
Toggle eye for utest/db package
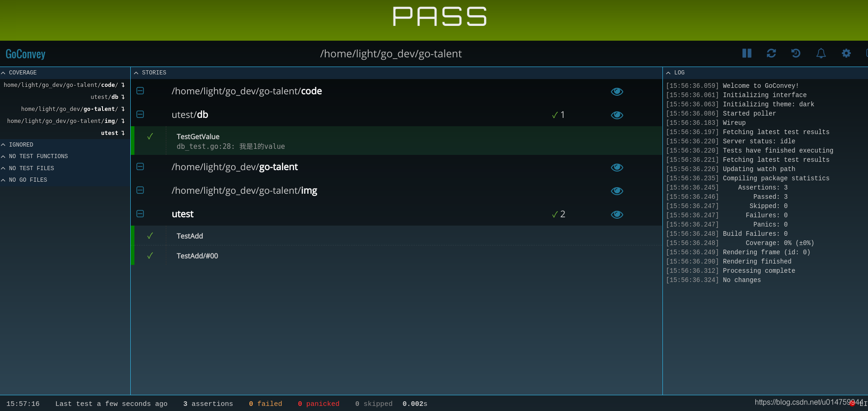(x=617, y=115)
